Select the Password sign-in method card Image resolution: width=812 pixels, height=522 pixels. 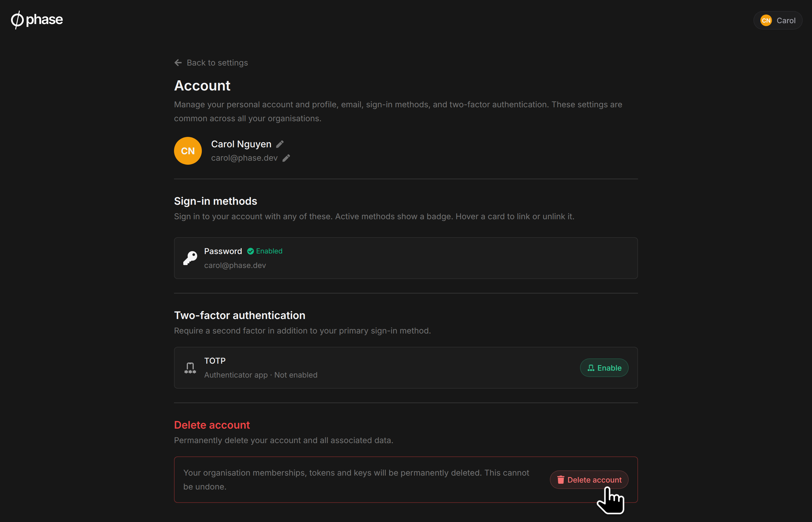coord(406,258)
